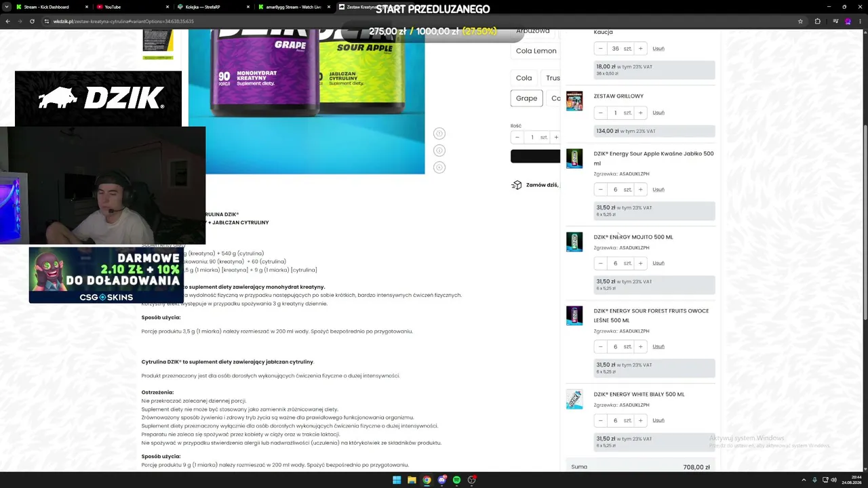Show hidden system tray icons
Screen dimensions: 868x488
pos(804,480)
